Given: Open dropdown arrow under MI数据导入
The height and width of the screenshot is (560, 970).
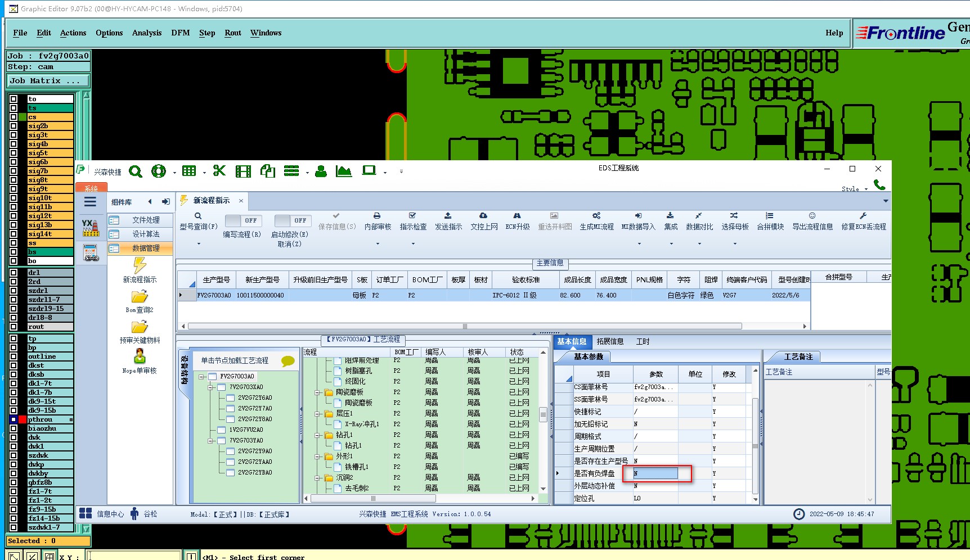Looking at the screenshot, I should [639, 244].
